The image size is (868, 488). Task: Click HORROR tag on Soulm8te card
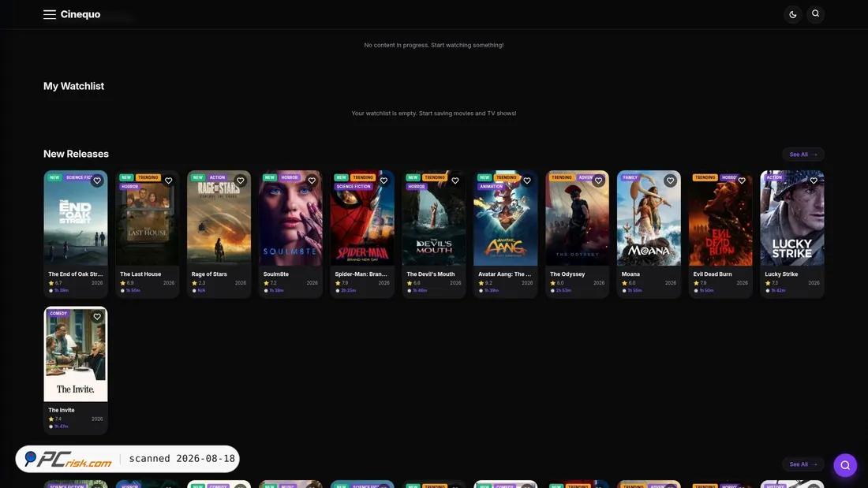tap(290, 177)
